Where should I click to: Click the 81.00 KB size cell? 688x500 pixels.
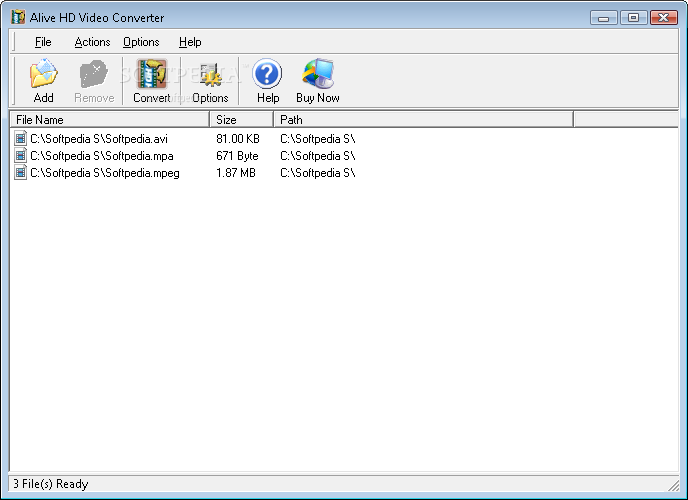coord(238,139)
